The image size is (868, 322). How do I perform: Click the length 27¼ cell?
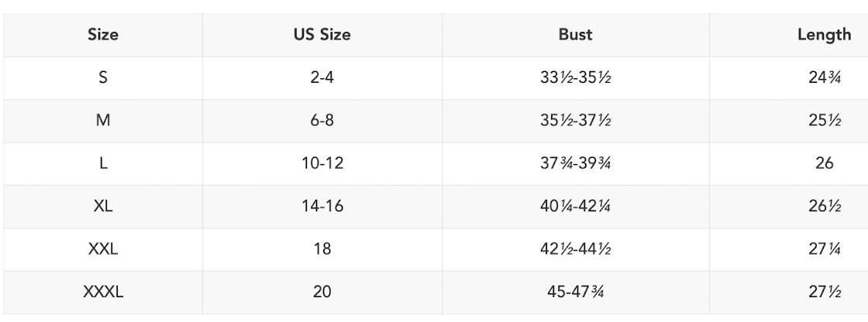click(x=825, y=249)
